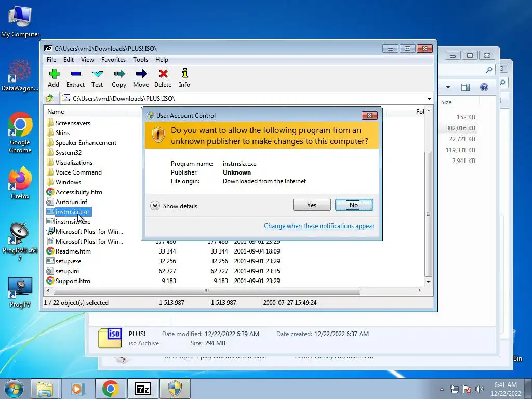
Task: Open the Help menu
Action: [162, 60]
